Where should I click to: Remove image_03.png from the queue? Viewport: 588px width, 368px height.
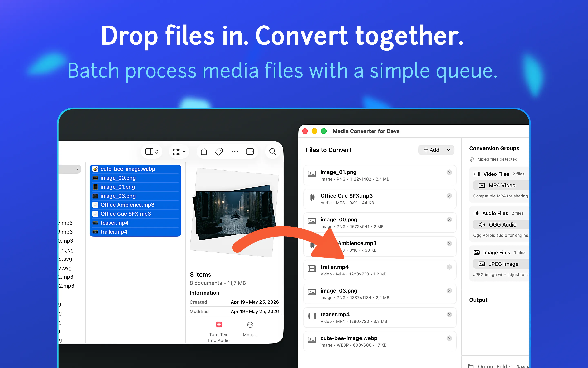click(x=449, y=291)
